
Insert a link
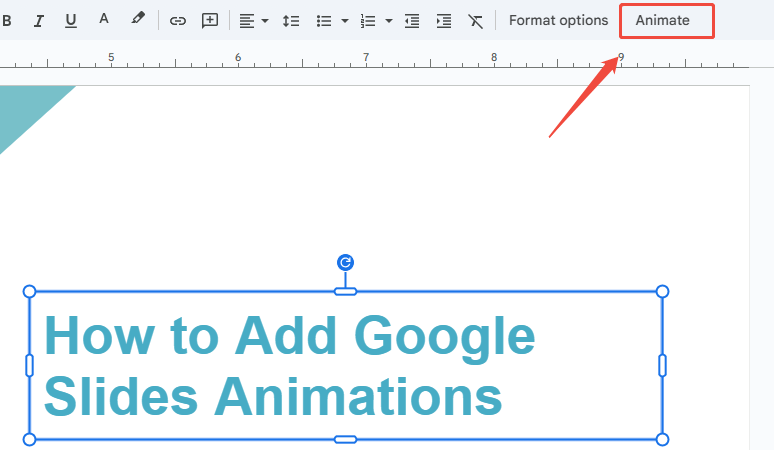tap(177, 21)
